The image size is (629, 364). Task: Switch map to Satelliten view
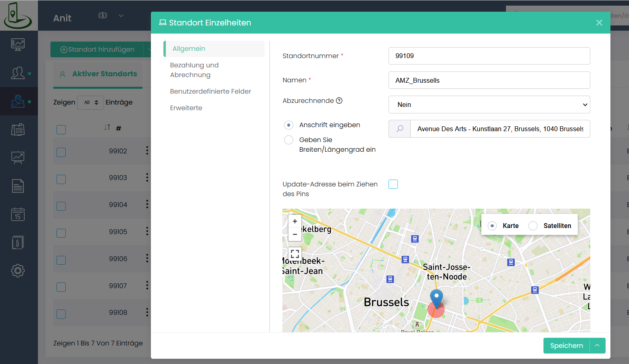(x=533, y=226)
